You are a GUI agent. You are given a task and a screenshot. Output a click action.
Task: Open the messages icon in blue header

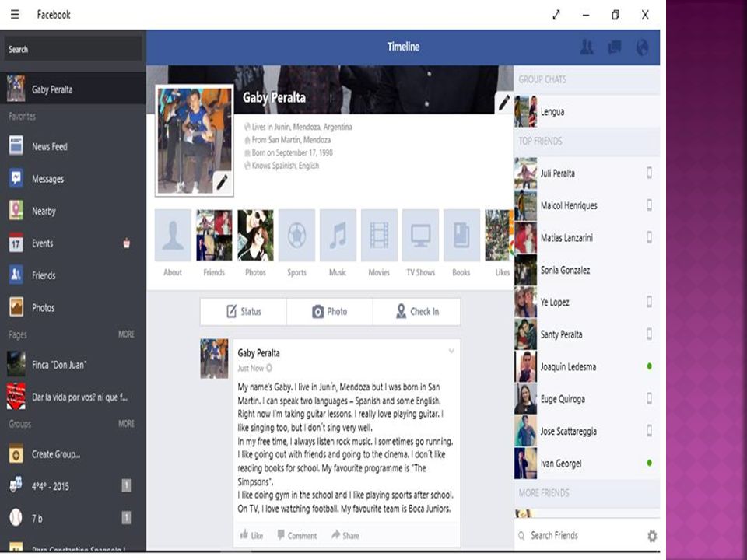coord(615,47)
